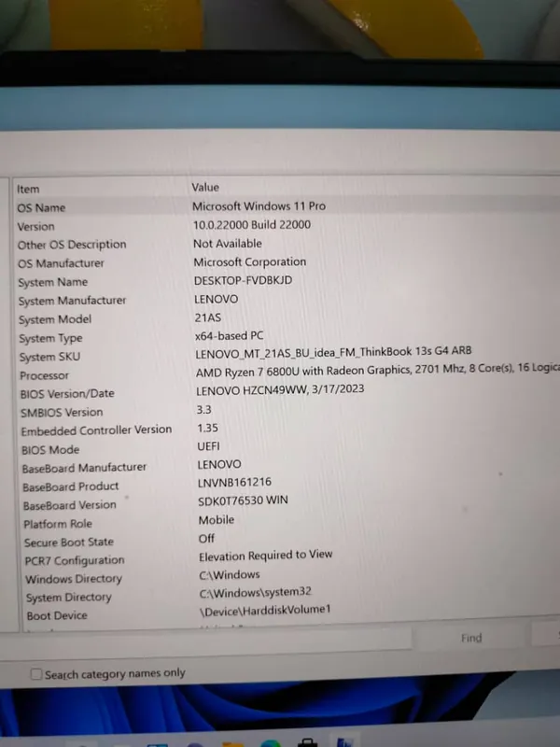Select the Embedded Controller Version row
Viewport: 560px width, 747px height.
click(x=96, y=430)
